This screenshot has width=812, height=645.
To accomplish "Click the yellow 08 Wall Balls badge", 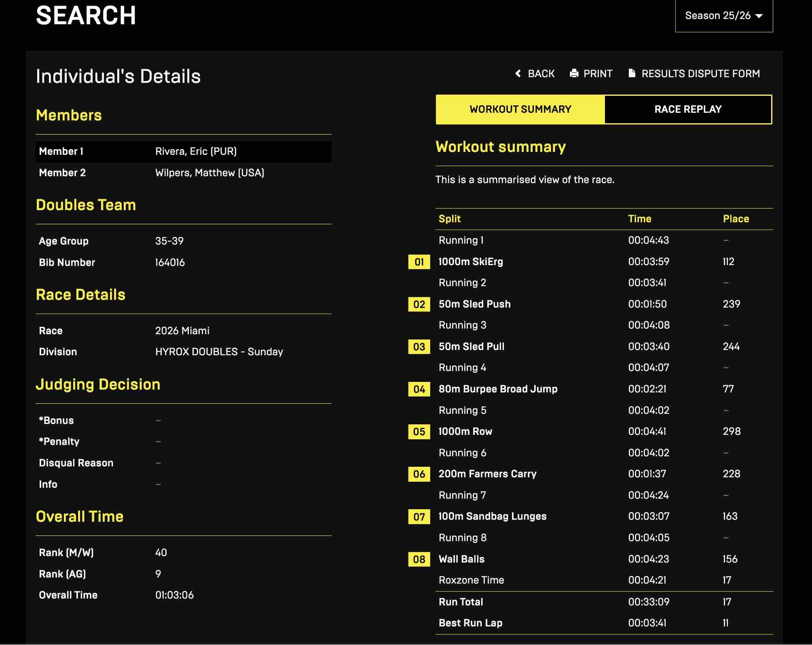I will (419, 559).
